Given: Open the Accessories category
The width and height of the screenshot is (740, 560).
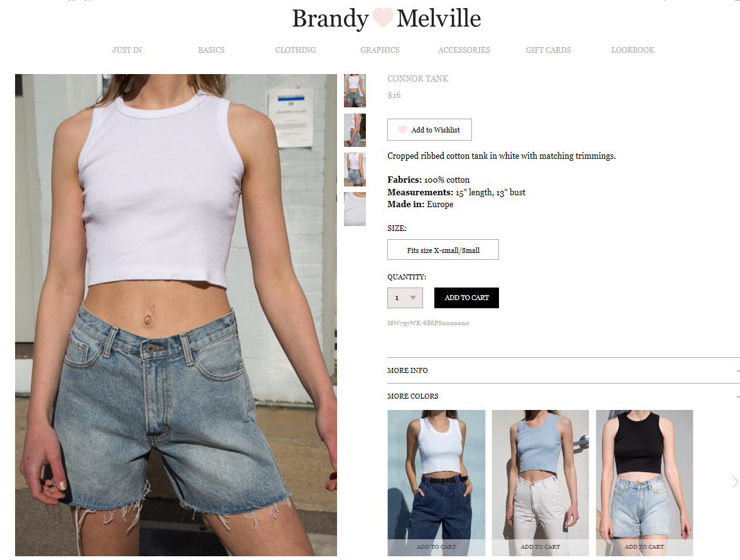Looking at the screenshot, I should point(464,50).
